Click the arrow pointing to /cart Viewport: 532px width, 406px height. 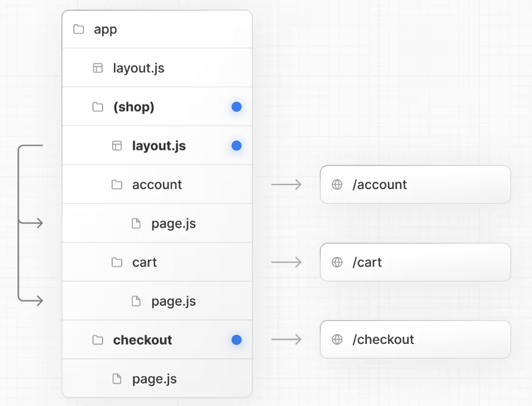click(x=286, y=262)
